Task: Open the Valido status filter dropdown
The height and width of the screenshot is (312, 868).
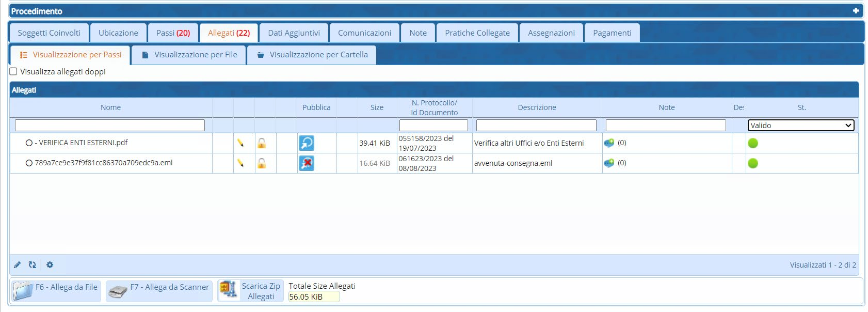Action: [x=800, y=126]
